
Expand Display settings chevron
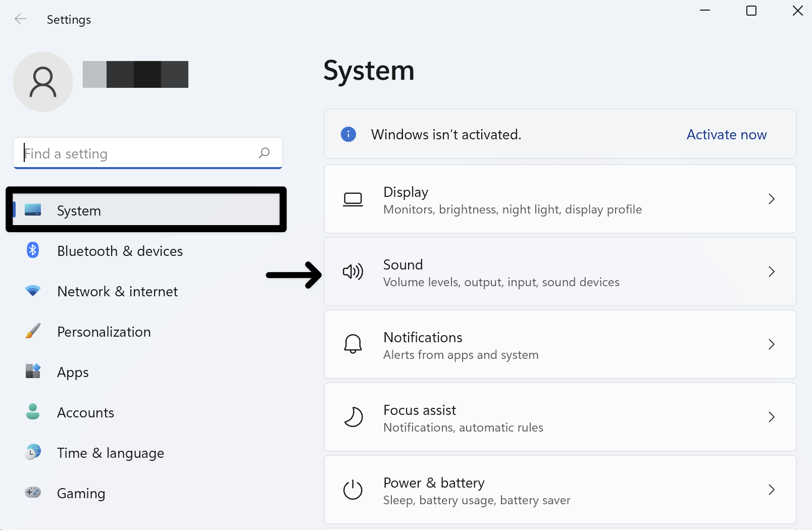click(772, 199)
